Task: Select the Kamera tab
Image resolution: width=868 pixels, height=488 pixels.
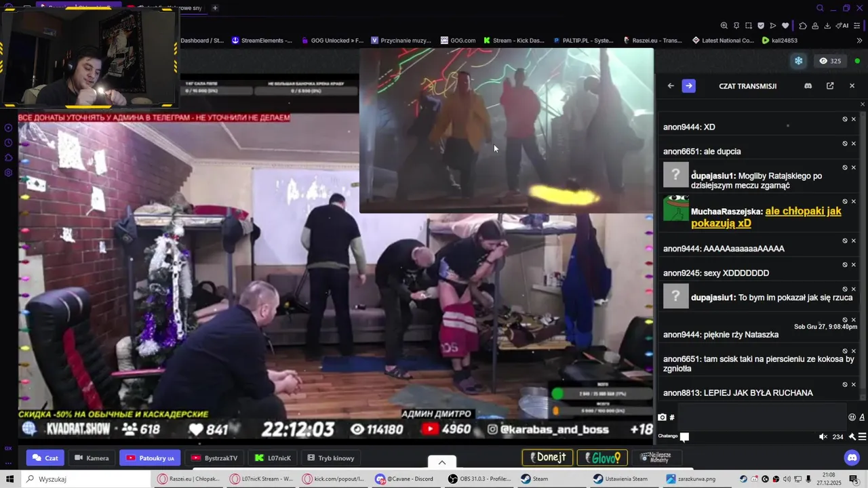Action: point(91,458)
